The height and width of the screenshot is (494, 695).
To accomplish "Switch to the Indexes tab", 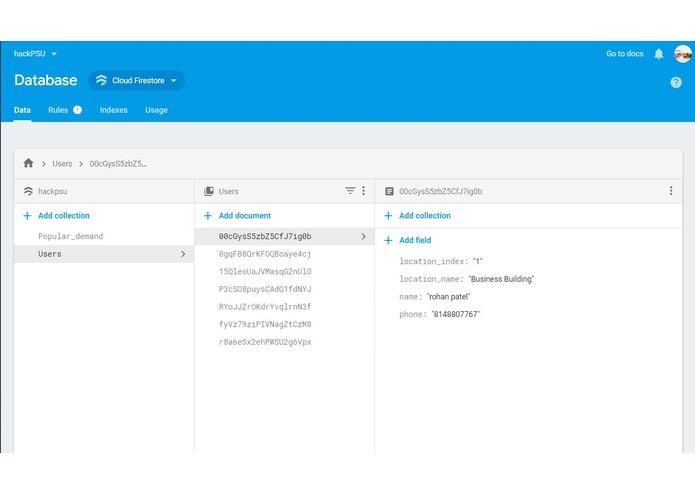I will coord(113,110).
